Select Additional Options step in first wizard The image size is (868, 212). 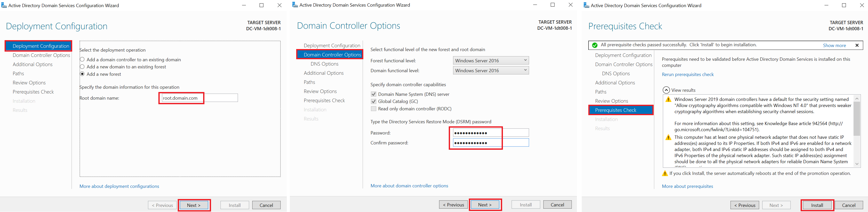pyautogui.click(x=33, y=64)
